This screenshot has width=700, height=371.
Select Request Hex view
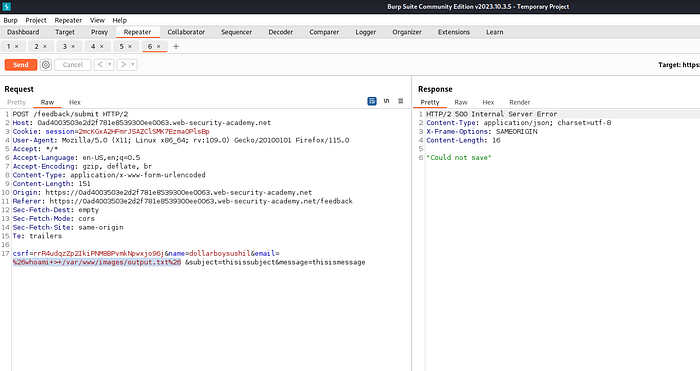pyautogui.click(x=75, y=102)
